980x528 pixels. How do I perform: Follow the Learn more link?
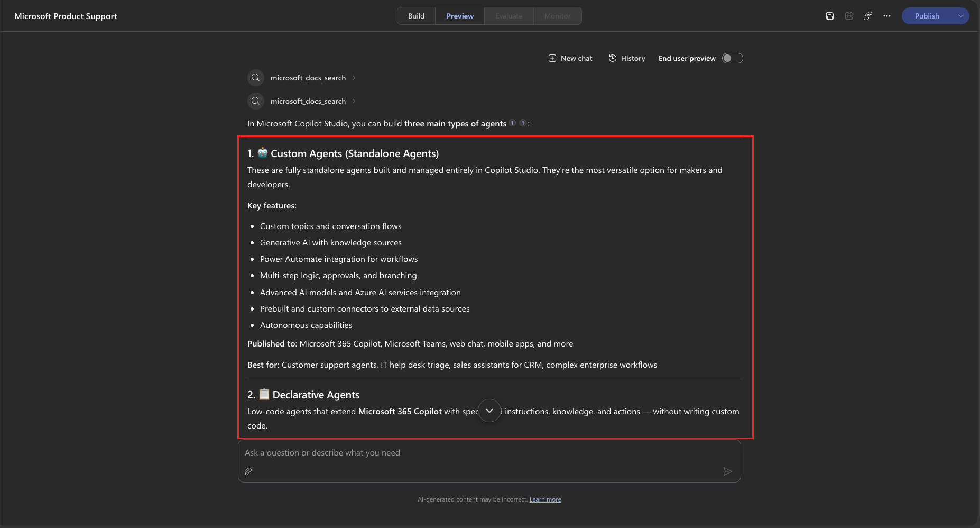[x=546, y=499]
